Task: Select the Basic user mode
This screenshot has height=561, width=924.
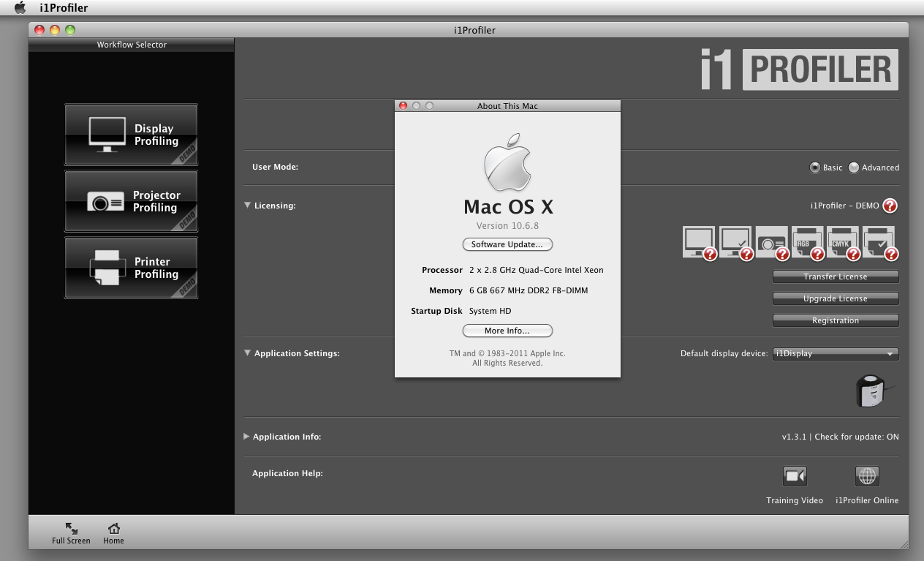Action: tap(815, 167)
